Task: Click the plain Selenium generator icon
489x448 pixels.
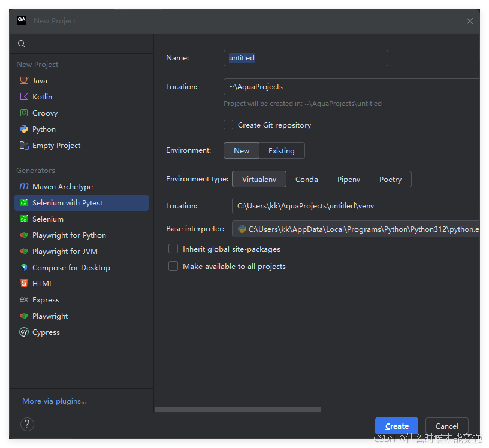Action: [24, 219]
